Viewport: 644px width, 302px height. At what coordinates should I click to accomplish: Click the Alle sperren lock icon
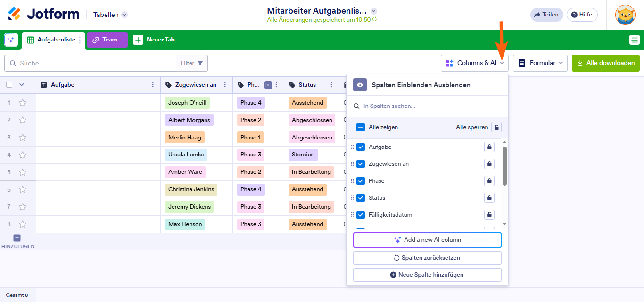pyautogui.click(x=496, y=127)
